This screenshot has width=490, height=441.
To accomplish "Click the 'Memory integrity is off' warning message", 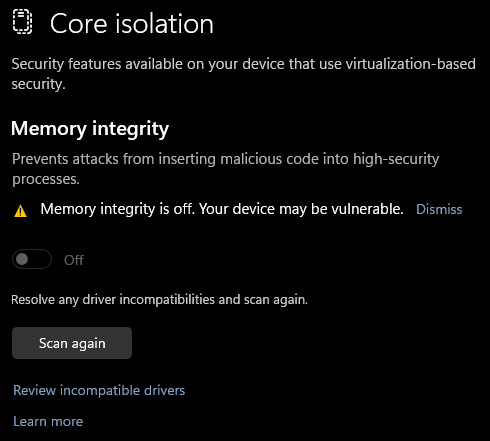I will pos(222,209).
